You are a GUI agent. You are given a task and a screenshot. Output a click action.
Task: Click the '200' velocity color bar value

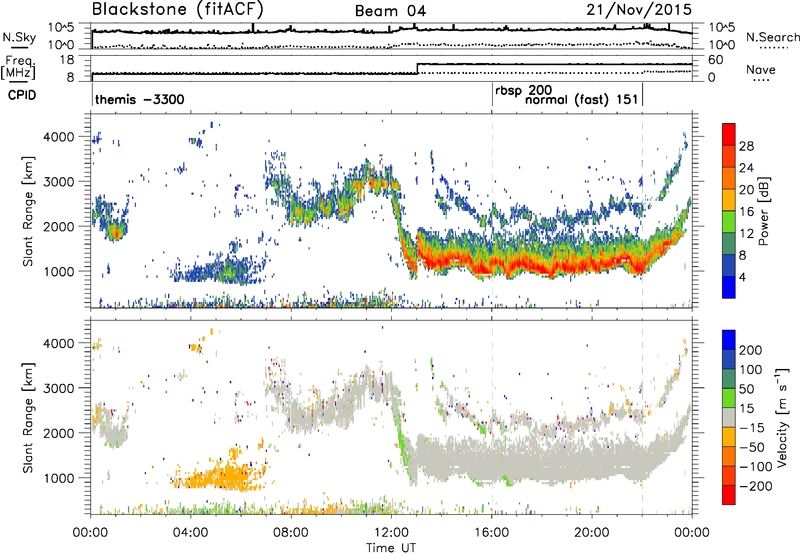750,350
